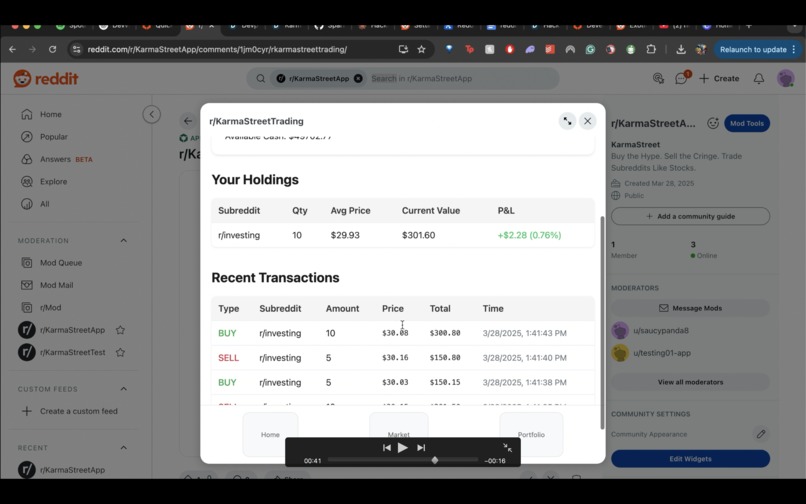Image resolution: width=806 pixels, height=504 pixels.
Task: Click the post back arrow button
Action: 188,121
